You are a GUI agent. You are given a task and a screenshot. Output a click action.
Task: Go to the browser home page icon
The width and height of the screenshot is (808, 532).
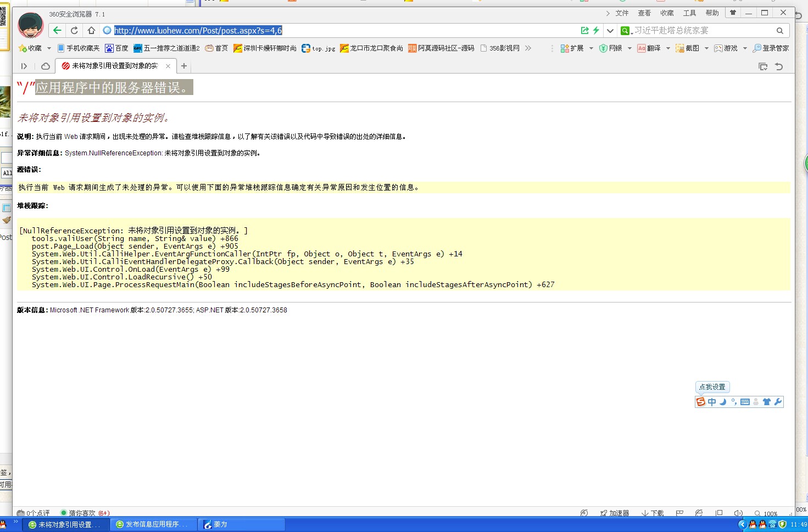[x=91, y=31]
